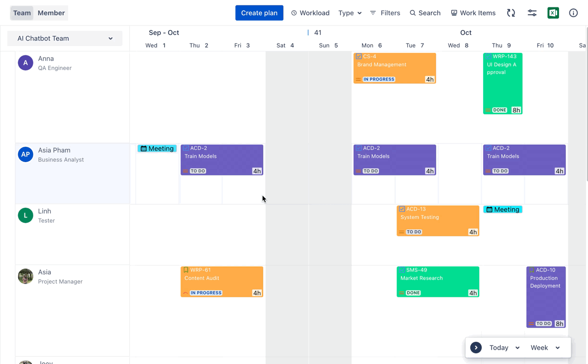588x364 pixels.
Task: Open the Filters menu
Action: point(385,13)
